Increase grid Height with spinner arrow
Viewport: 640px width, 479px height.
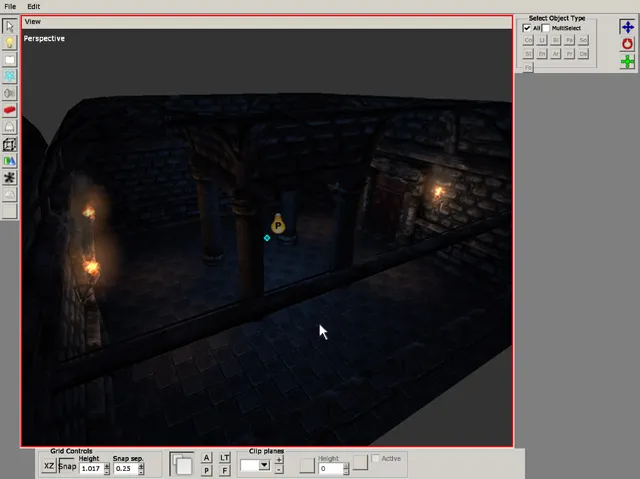click(106, 465)
